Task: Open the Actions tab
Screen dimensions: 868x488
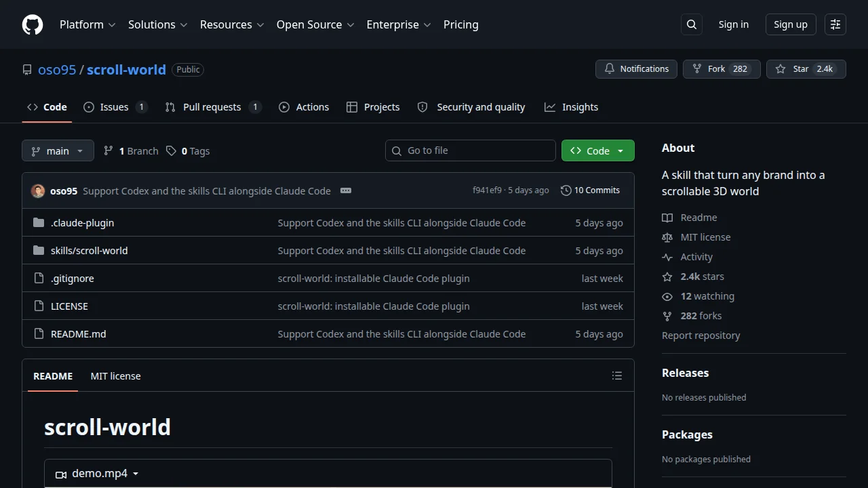Action: point(304,107)
